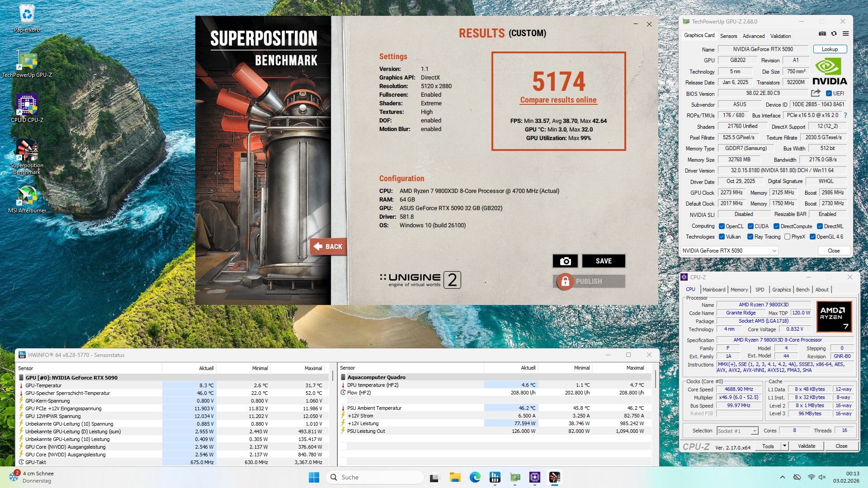Image resolution: width=868 pixels, height=488 pixels.
Task: Open CPU-Z Socket #1 selection dropdown
Action: pos(737,431)
